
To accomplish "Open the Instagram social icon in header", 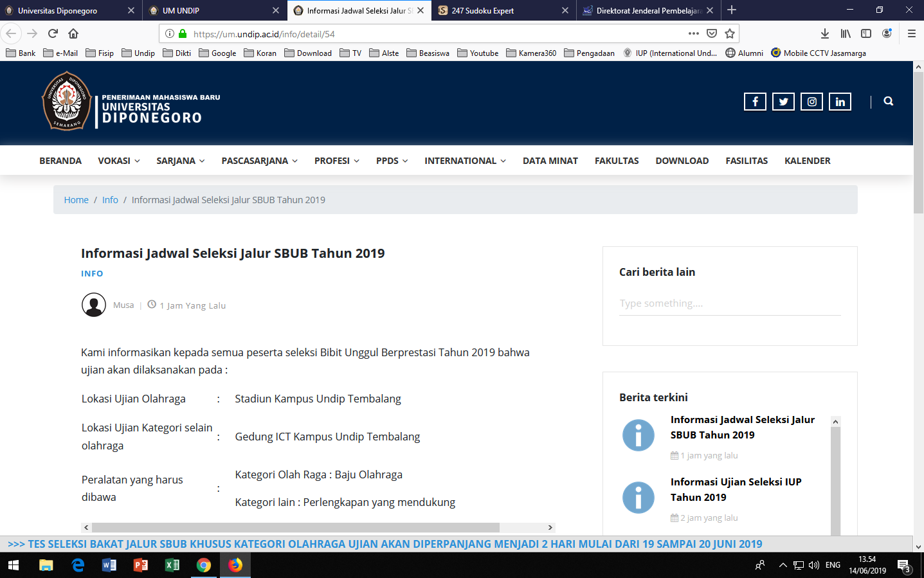I will pyautogui.click(x=811, y=102).
